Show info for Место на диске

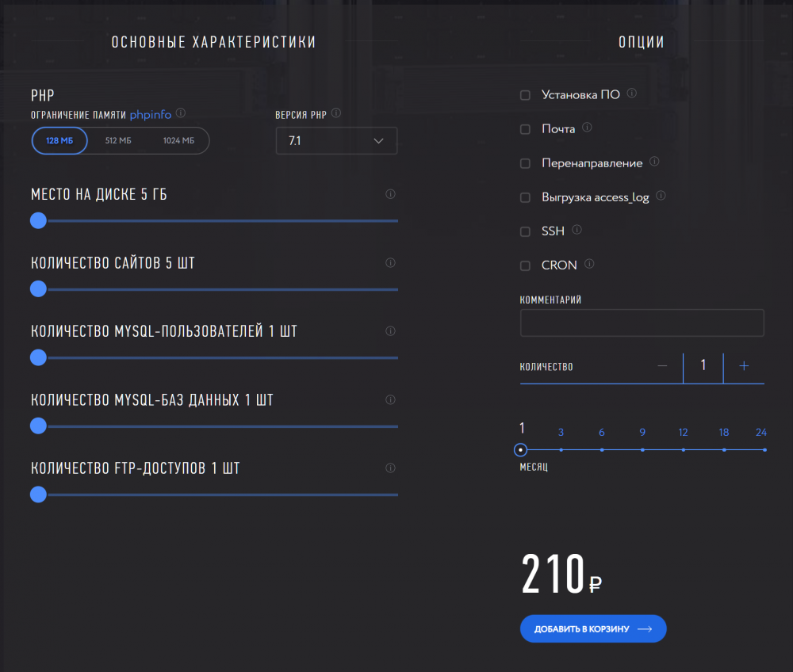pyautogui.click(x=390, y=194)
